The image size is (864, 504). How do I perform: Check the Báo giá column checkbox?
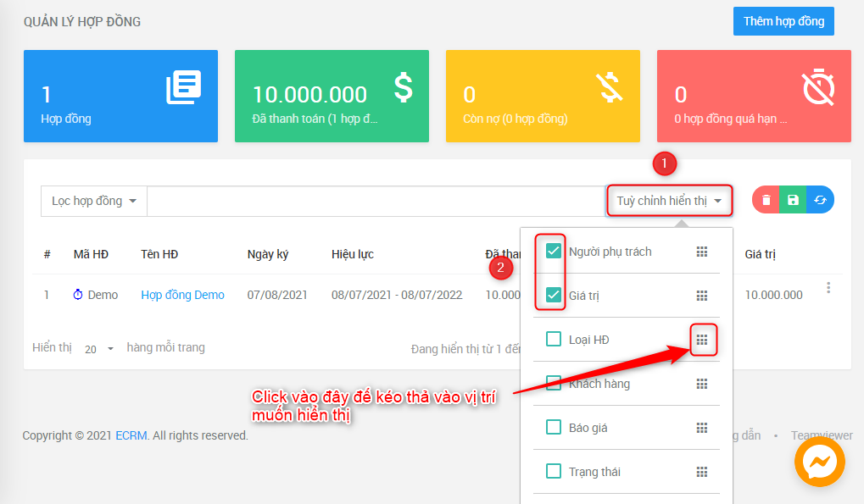(x=554, y=428)
